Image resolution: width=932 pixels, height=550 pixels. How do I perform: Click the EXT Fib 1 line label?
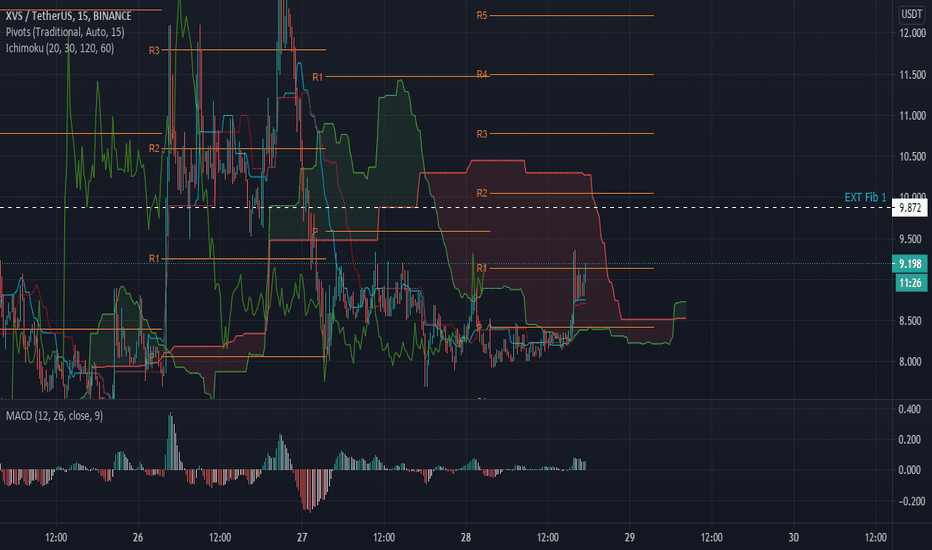(x=865, y=197)
